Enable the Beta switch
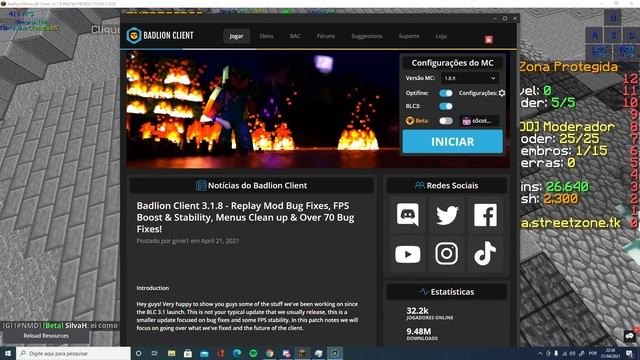 [446, 121]
